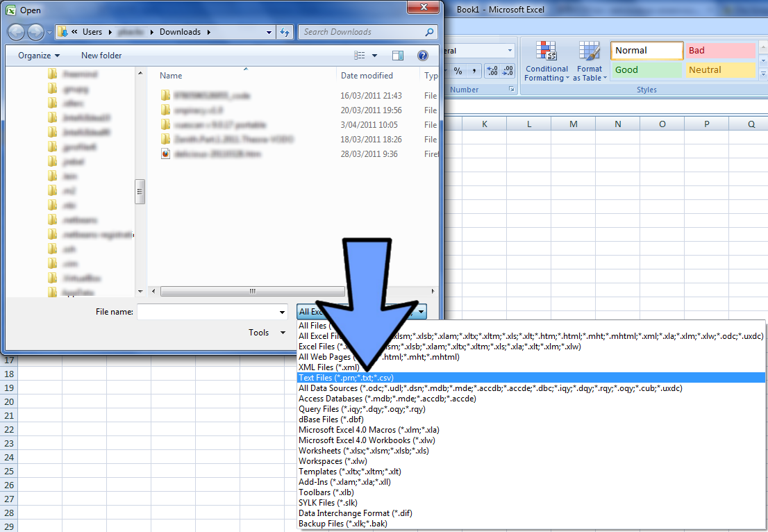Apply Comma Style in Number group
The width and height of the screenshot is (768, 532).
coord(474,71)
